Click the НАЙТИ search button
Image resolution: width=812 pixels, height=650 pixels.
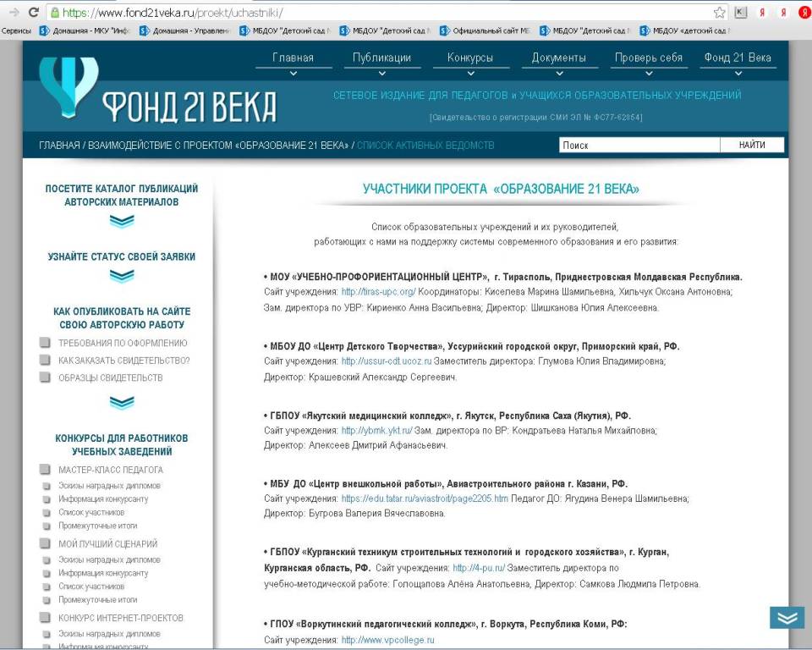[752, 145]
